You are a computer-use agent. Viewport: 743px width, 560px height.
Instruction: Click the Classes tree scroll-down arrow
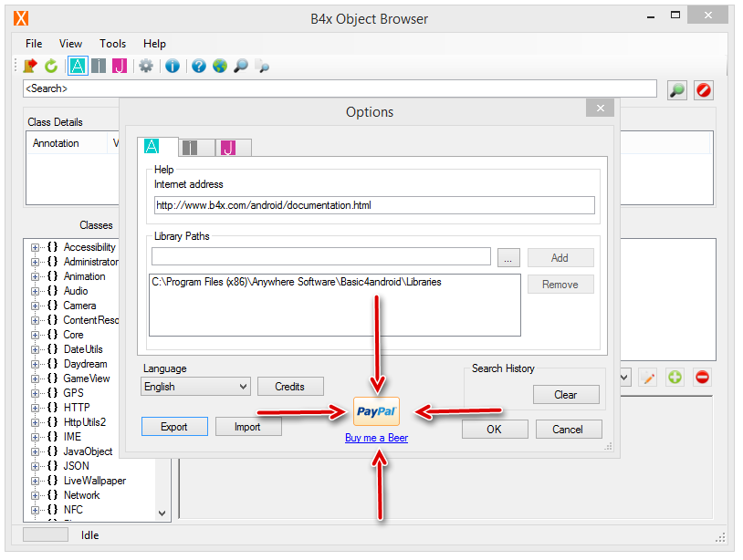[162, 513]
